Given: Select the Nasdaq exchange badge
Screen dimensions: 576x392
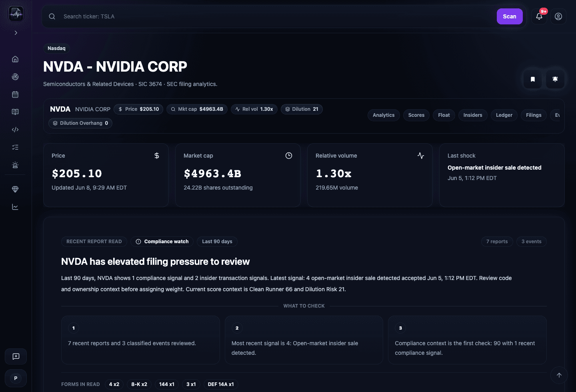Looking at the screenshot, I should (x=56, y=48).
